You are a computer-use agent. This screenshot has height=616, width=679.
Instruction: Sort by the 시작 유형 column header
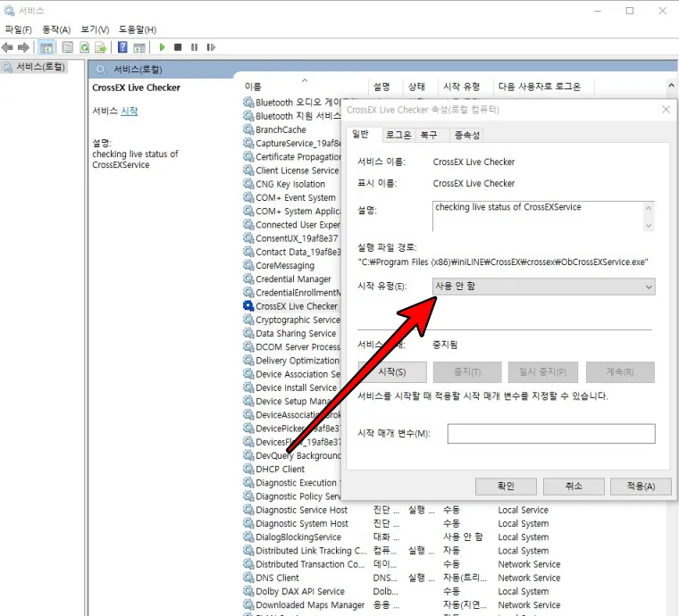tap(465, 87)
